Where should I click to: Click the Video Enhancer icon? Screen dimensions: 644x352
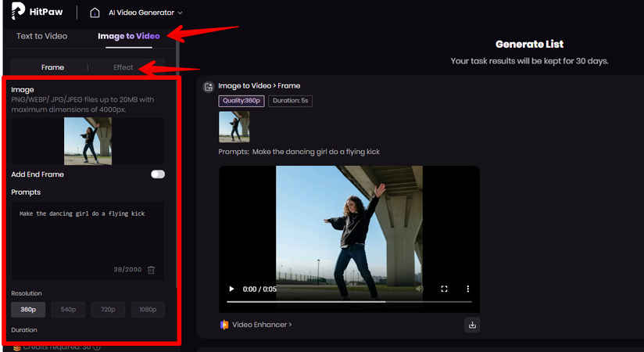(224, 325)
